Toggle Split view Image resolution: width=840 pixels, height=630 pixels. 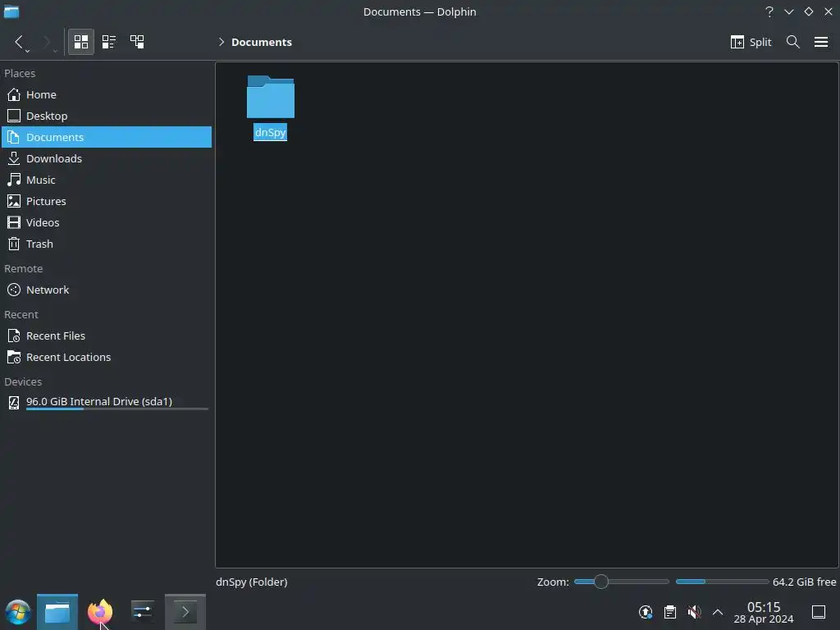(x=751, y=42)
